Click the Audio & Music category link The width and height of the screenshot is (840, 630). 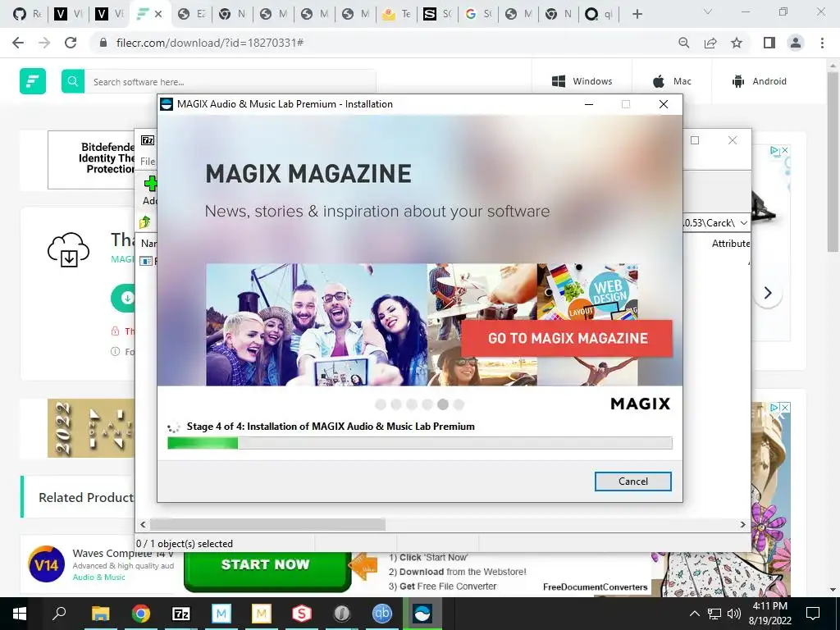pos(98,577)
